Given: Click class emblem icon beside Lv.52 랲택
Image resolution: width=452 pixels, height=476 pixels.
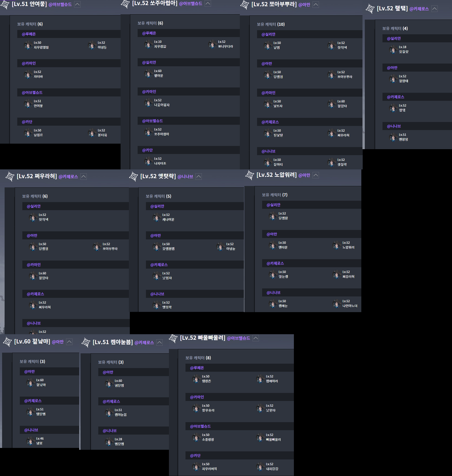Looking at the screenshot, I should pyautogui.click(x=370, y=9).
